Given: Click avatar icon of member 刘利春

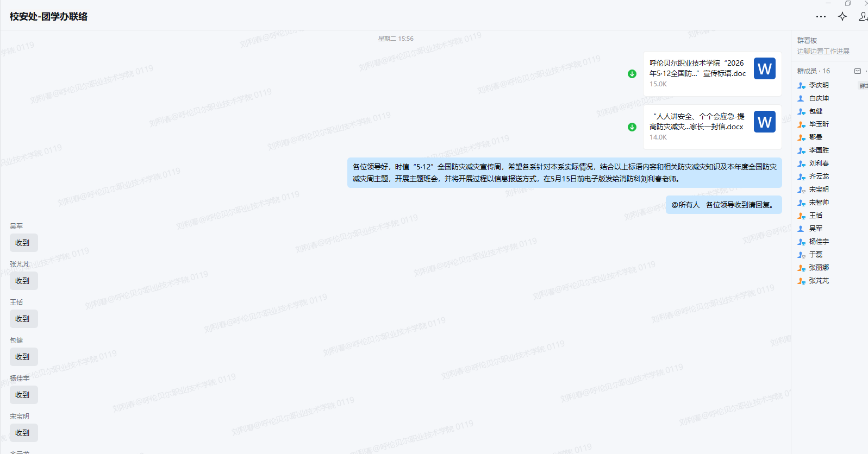Looking at the screenshot, I should tap(801, 163).
